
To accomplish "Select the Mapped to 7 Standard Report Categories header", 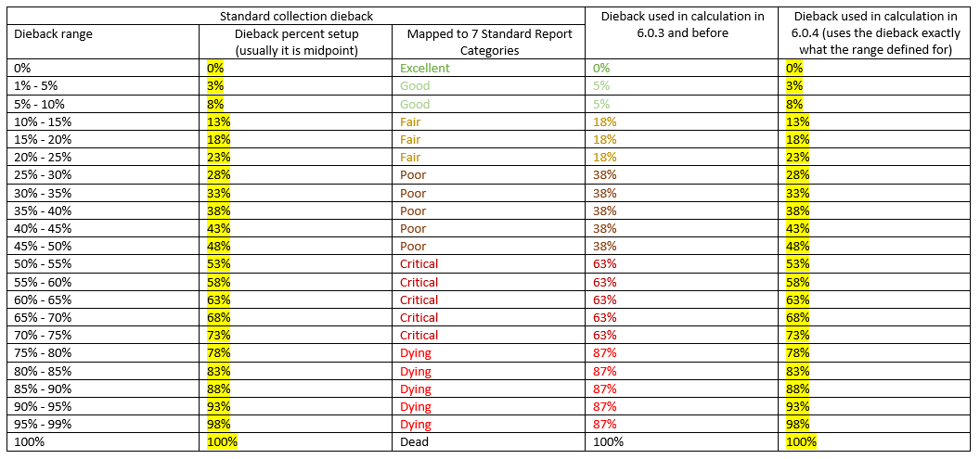I will click(489, 42).
